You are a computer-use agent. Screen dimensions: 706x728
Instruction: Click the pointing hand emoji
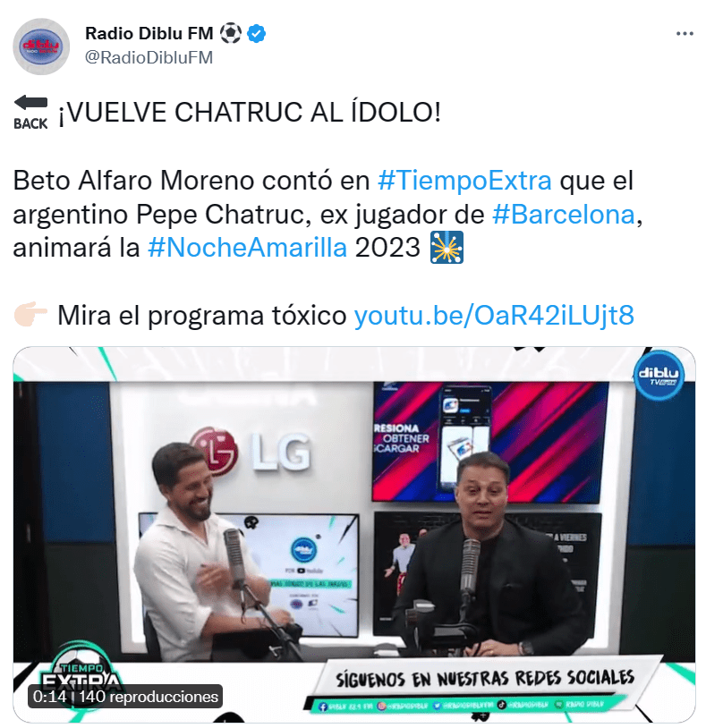(30, 315)
